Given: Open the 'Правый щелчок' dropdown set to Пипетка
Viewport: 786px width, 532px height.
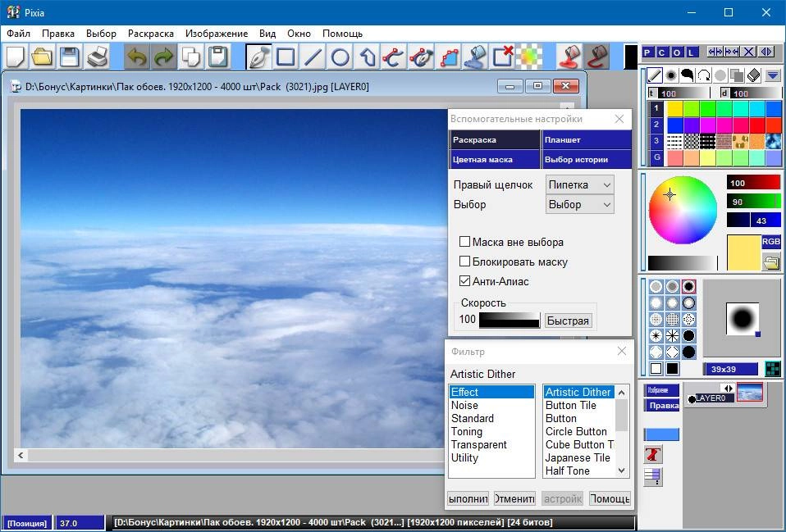Looking at the screenshot, I should pyautogui.click(x=579, y=185).
